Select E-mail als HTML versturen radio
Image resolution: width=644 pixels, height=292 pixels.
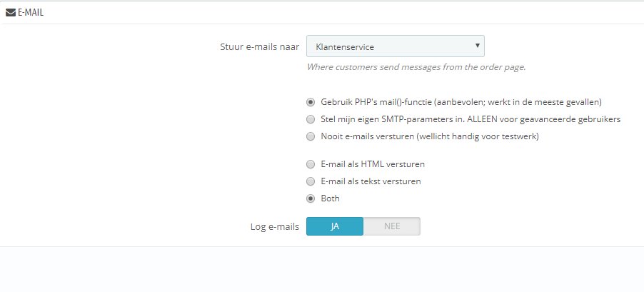[x=311, y=164]
